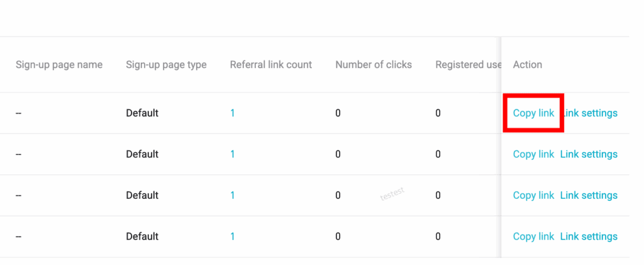The height and width of the screenshot is (265, 644).
Task: Open Link settings in the fourth row
Action: tap(589, 237)
